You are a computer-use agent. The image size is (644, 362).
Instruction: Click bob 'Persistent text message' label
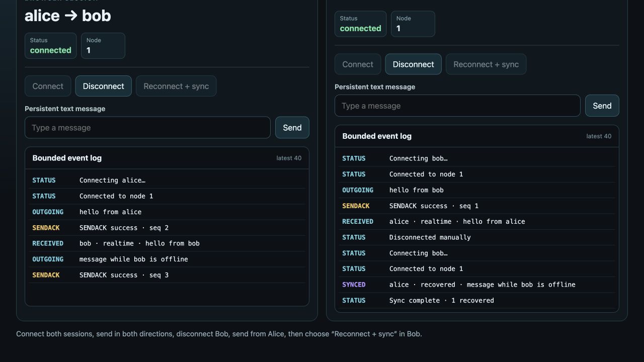coord(375,87)
